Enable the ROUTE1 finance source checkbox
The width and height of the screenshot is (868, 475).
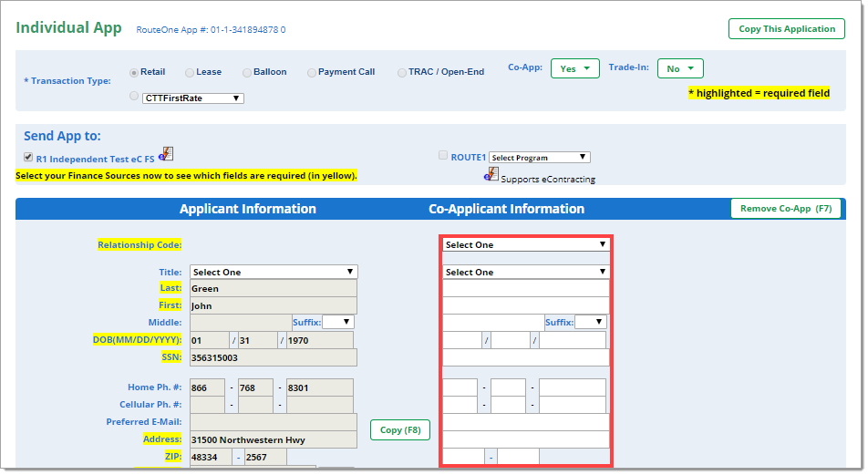443,156
